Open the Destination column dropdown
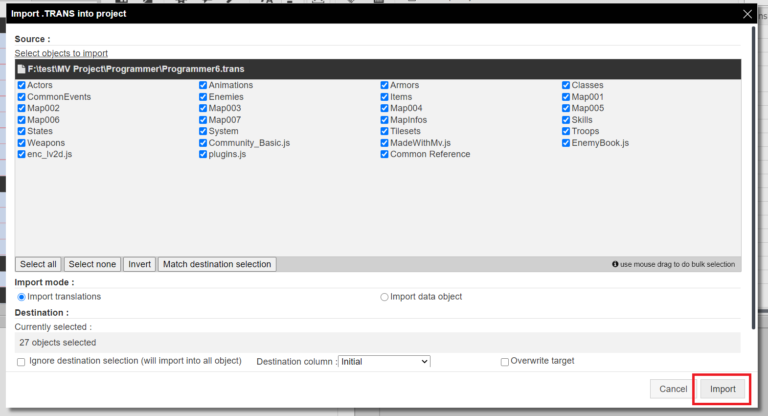 384,361
